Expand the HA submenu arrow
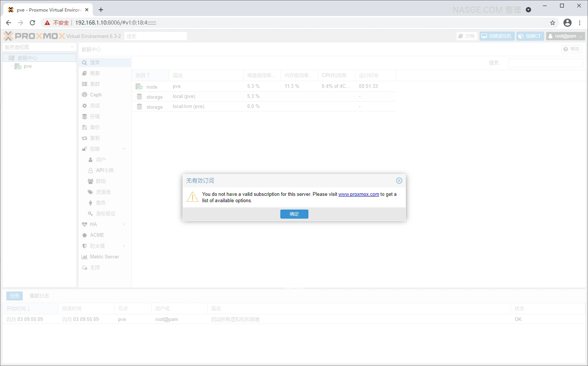This screenshot has width=588, height=366. tap(124, 225)
